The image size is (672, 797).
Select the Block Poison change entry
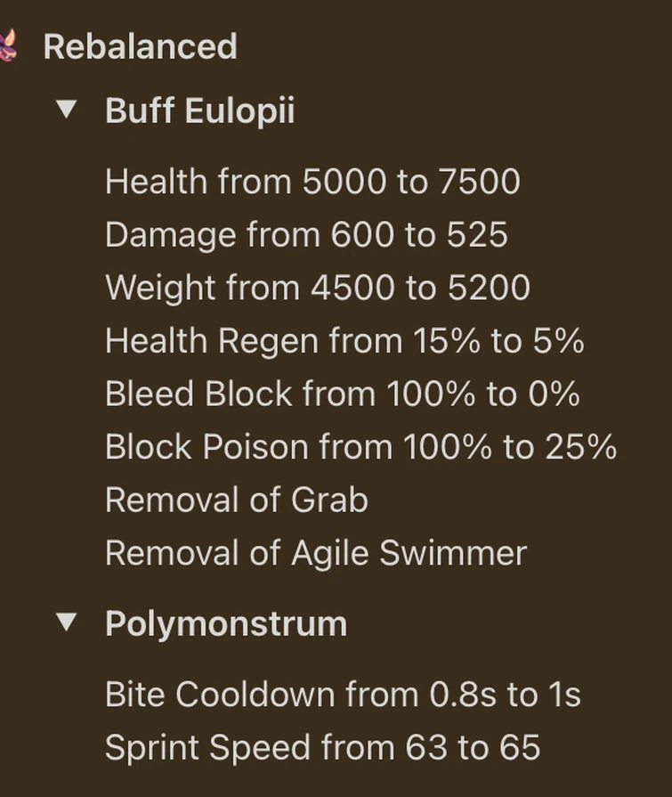click(x=360, y=446)
